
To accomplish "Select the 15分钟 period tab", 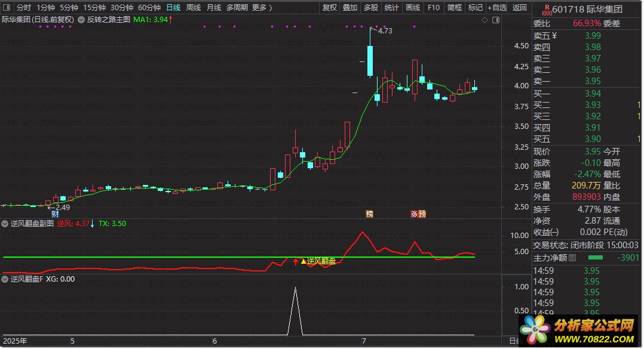I will click(94, 7).
